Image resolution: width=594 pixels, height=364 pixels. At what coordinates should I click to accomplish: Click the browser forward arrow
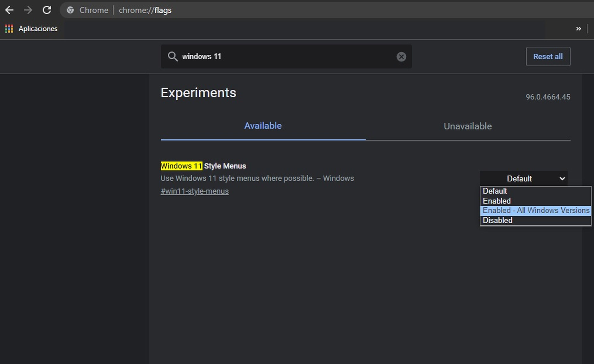tap(28, 10)
